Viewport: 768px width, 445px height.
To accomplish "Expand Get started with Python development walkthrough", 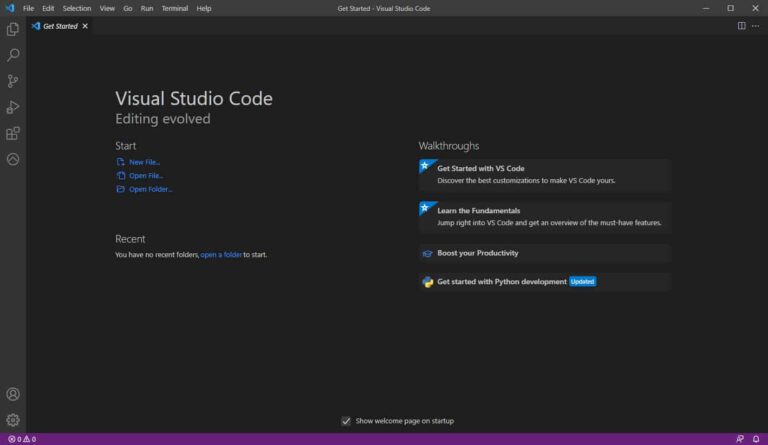I will tap(544, 281).
